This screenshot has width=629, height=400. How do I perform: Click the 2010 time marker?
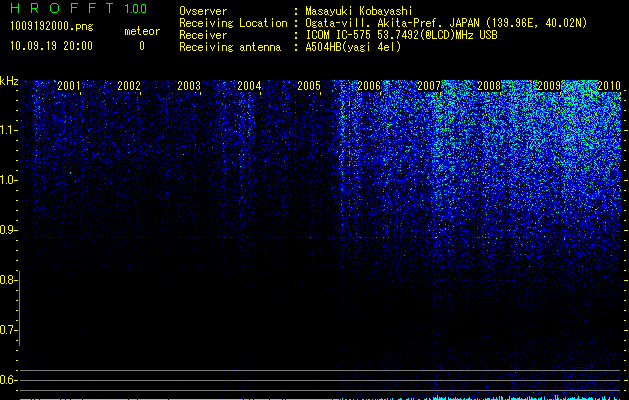click(609, 86)
